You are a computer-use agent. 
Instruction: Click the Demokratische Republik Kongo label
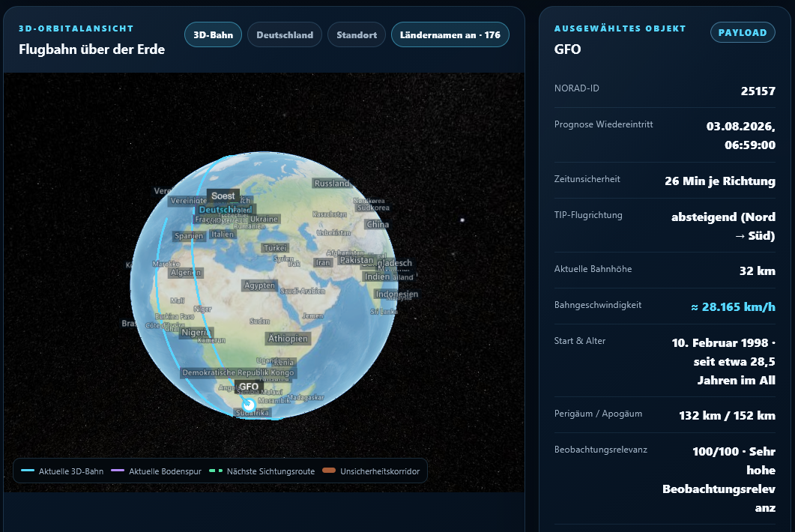[238, 372]
